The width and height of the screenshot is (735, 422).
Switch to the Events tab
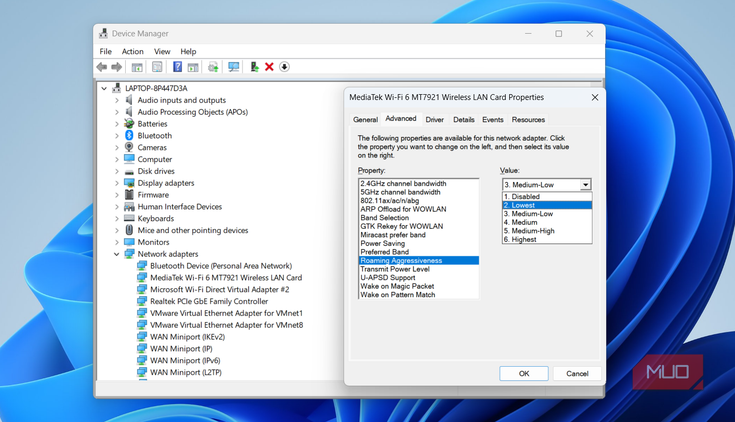(493, 120)
